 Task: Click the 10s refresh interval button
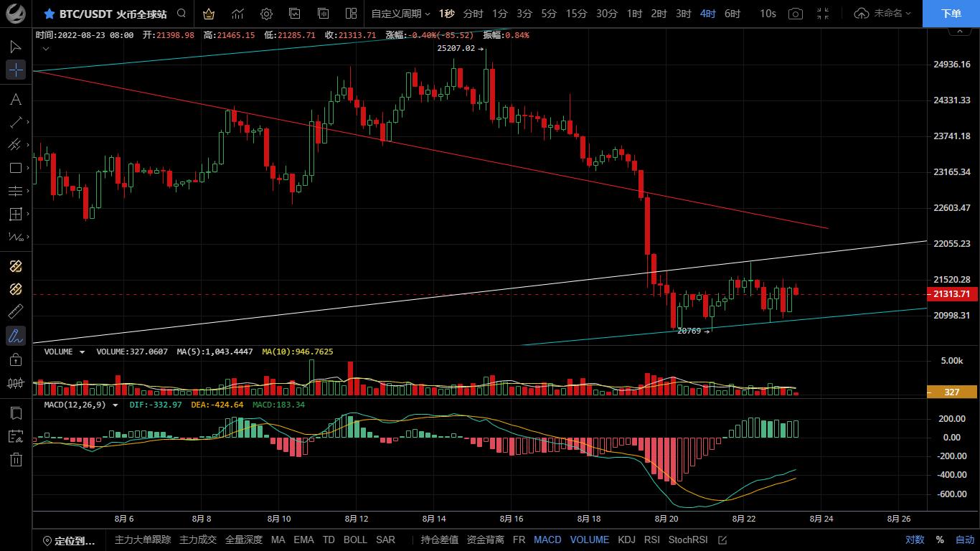tap(768, 14)
